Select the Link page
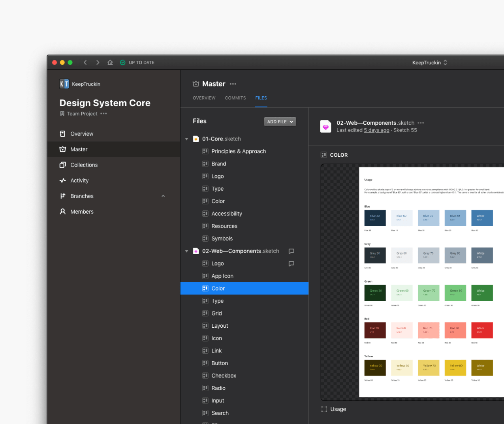Viewport: 504px width, 424px height. click(x=244, y=351)
